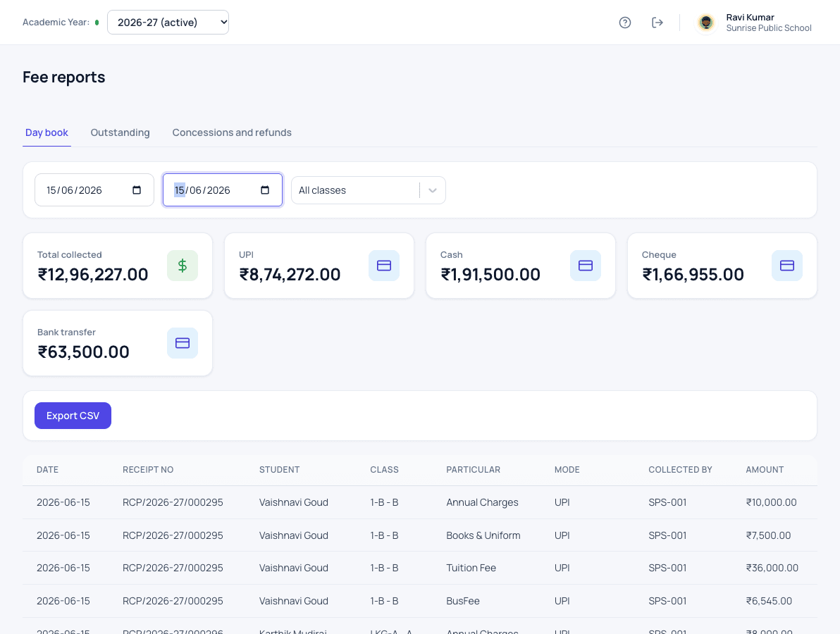
Task: Click the card icon on Cash card
Action: (x=586, y=266)
